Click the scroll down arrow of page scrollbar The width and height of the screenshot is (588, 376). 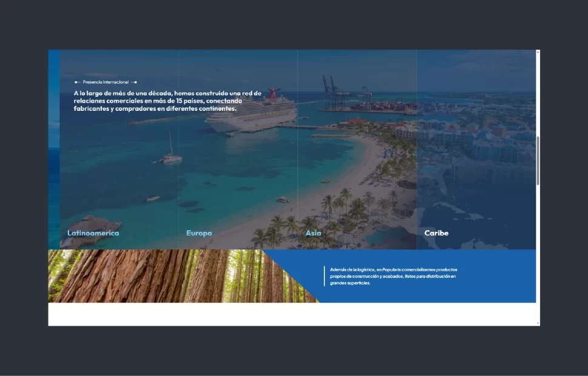[x=538, y=323]
